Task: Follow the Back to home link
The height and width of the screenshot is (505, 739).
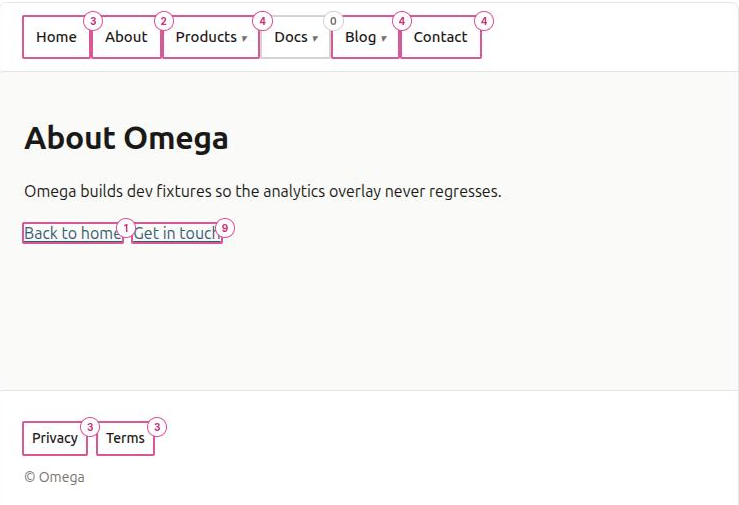Action: 73,233
